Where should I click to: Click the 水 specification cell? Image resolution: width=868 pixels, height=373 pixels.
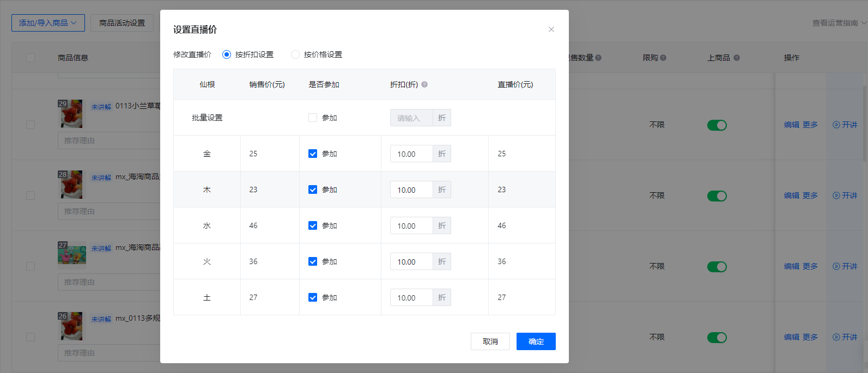point(207,225)
